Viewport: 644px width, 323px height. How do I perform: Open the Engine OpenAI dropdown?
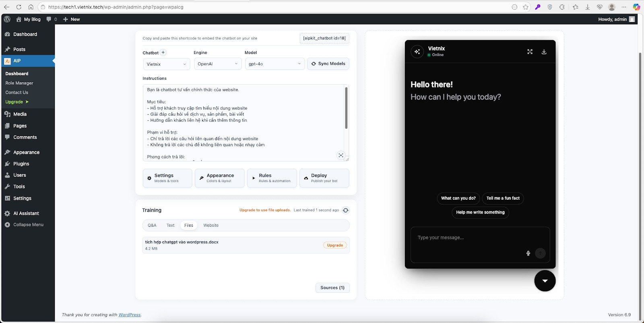pyautogui.click(x=217, y=64)
